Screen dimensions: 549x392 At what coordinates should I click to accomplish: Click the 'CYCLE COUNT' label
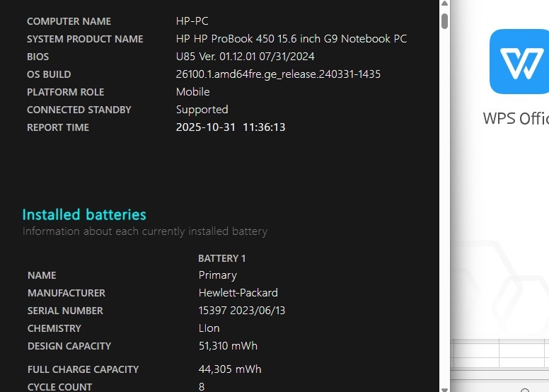click(x=60, y=387)
